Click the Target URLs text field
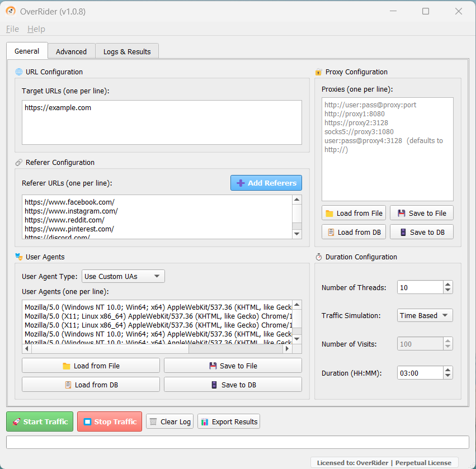 click(x=162, y=122)
